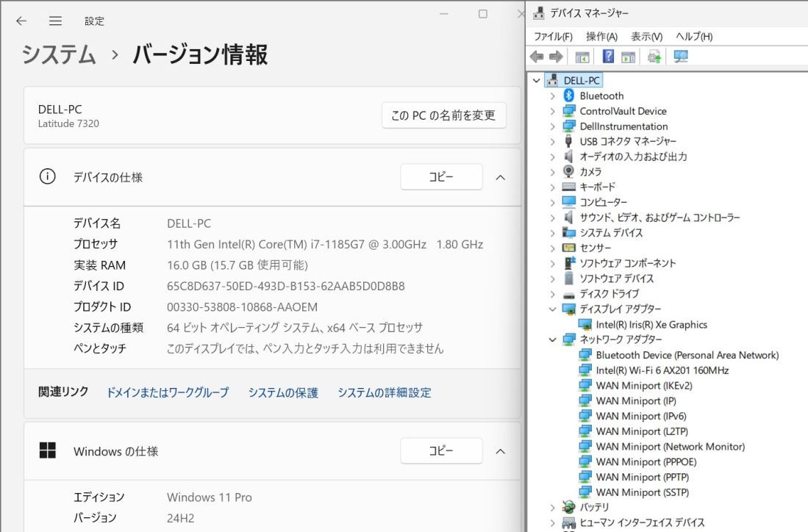Scan for hardware changes monitor icon
Viewport: 808px width, 532px height.
click(681, 57)
